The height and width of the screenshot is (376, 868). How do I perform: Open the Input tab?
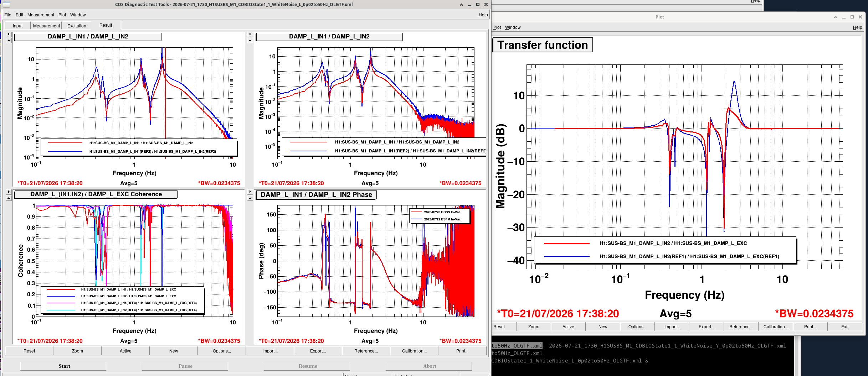coord(17,26)
